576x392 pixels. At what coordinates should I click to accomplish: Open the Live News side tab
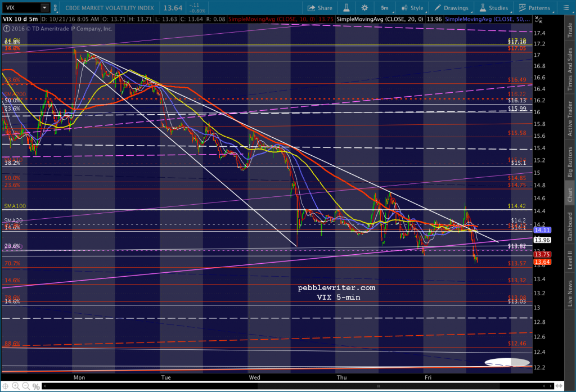coord(570,293)
